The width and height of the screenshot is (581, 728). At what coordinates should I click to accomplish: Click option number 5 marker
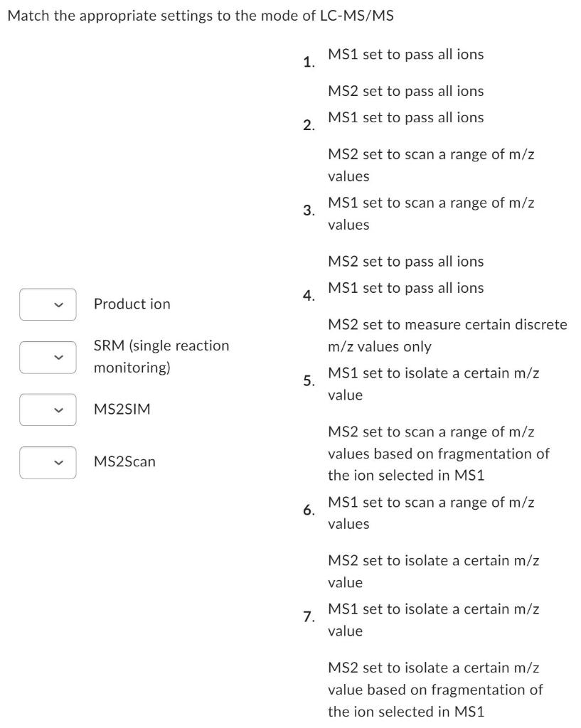click(x=309, y=381)
